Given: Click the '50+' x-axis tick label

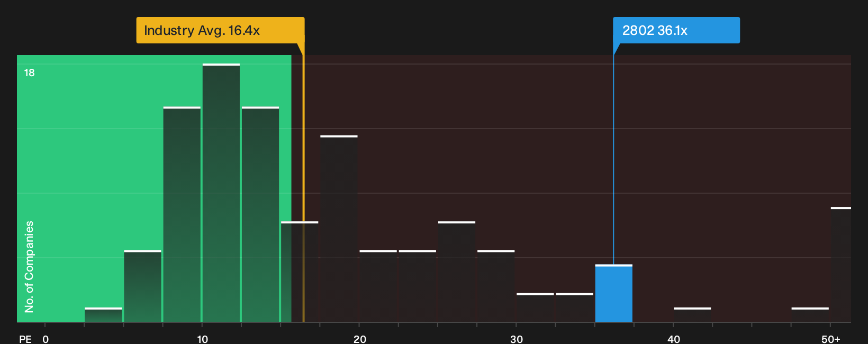Looking at the screenshot, I should coord(831,339).
